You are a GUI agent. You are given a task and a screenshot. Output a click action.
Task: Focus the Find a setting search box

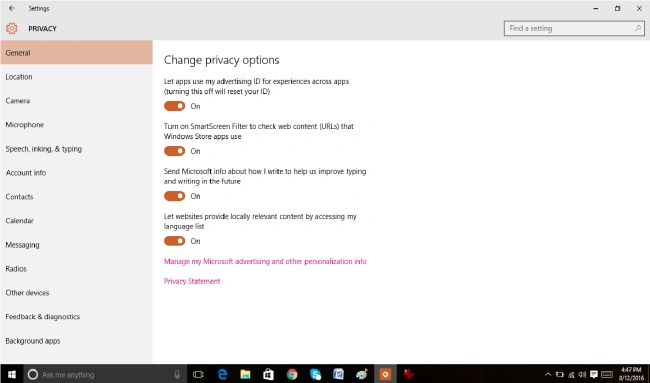tap(574, 28)
